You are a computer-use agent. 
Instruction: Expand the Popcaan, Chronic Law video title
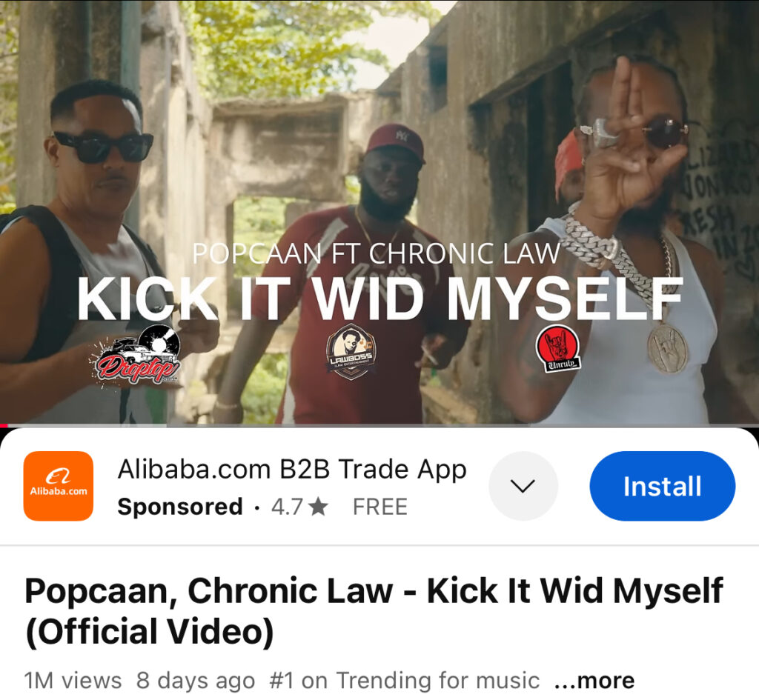tap(374, 611)
